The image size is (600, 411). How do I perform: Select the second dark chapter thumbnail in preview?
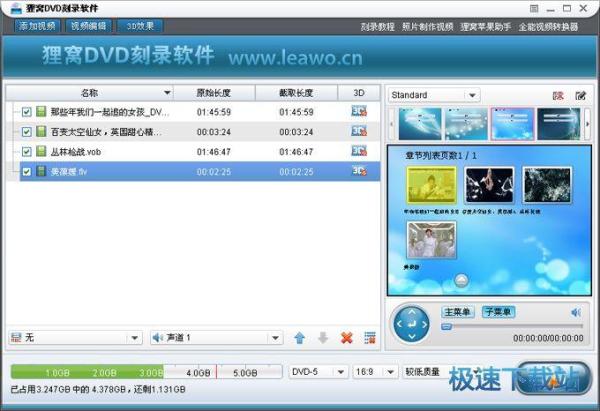(x=489, y=185)
